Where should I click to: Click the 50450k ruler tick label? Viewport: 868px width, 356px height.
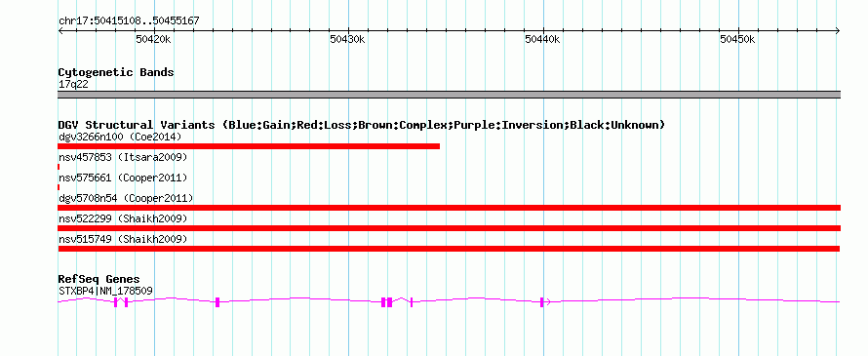[737, 39]
